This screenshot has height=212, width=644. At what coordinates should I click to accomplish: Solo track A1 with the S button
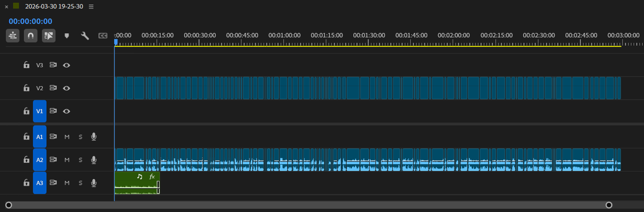[80, 136]
